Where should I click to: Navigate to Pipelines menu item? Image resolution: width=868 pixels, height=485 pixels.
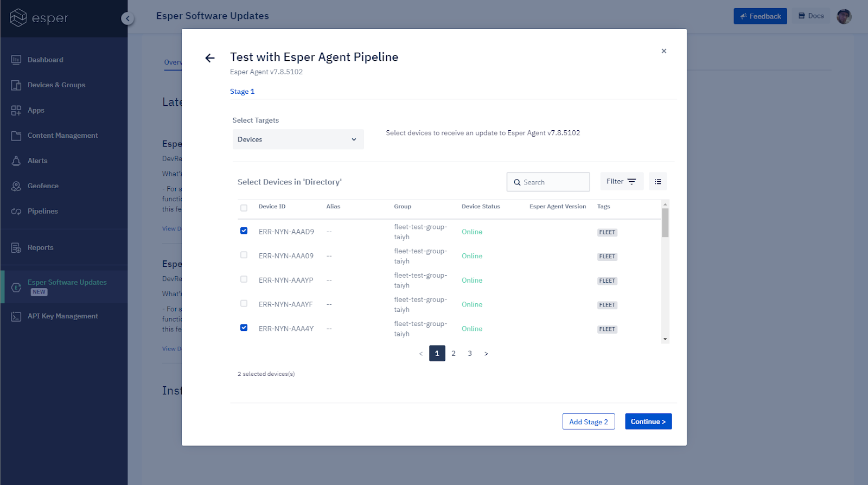point(43,212)
